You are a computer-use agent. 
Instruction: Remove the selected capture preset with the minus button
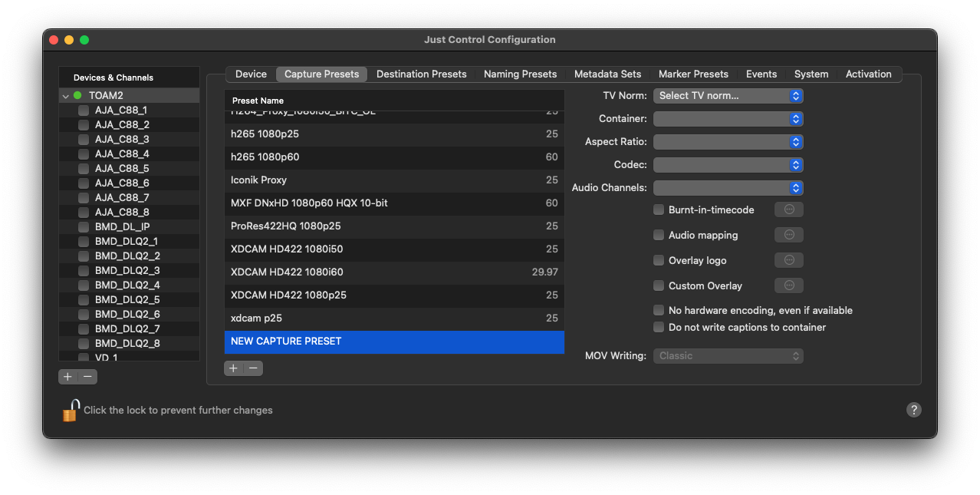[253, 368]
